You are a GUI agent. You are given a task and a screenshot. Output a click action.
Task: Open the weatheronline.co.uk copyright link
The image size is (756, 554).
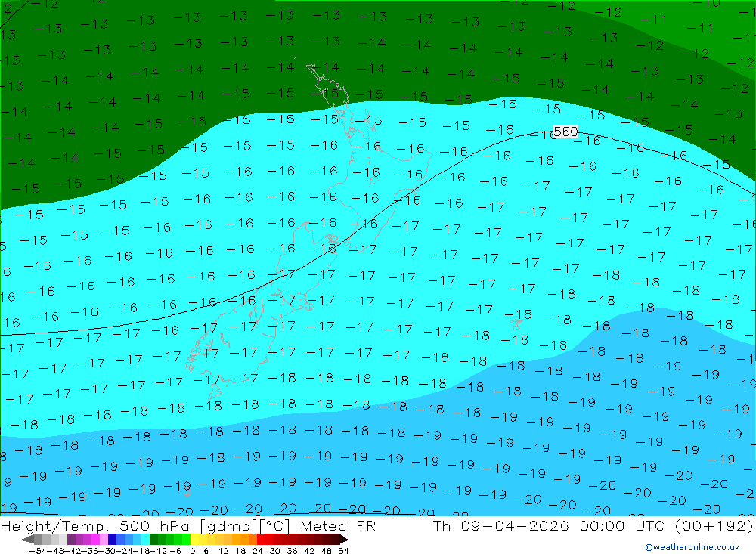pyautogui.click(x=692, y=547)
